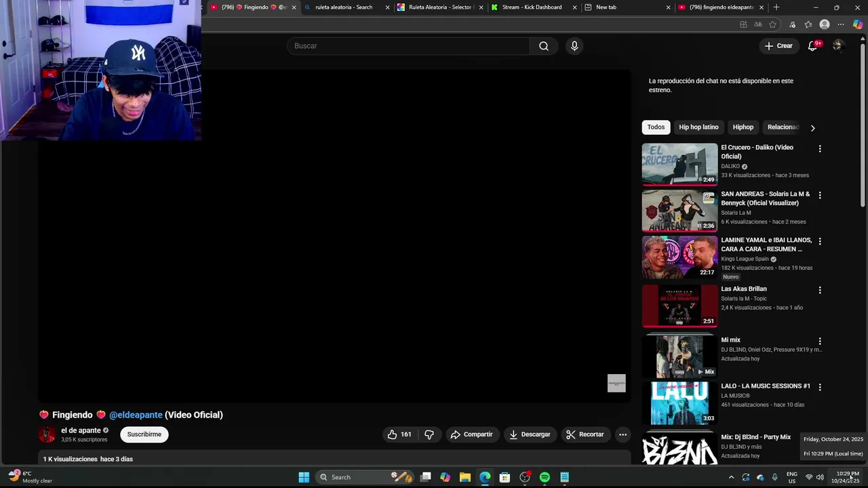Viewport: 868px width, 488px height.
Task: Click the Descargar download button
Action: 530,434
